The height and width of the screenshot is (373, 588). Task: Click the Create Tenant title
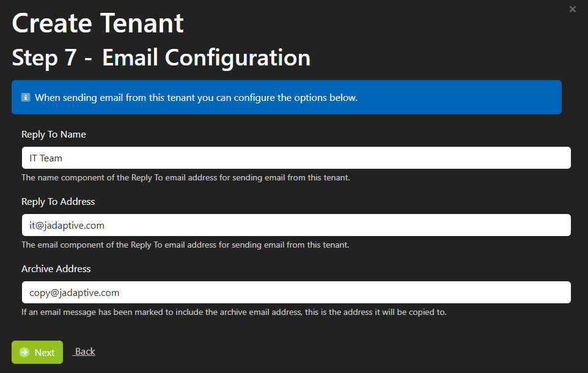point(98,23)
